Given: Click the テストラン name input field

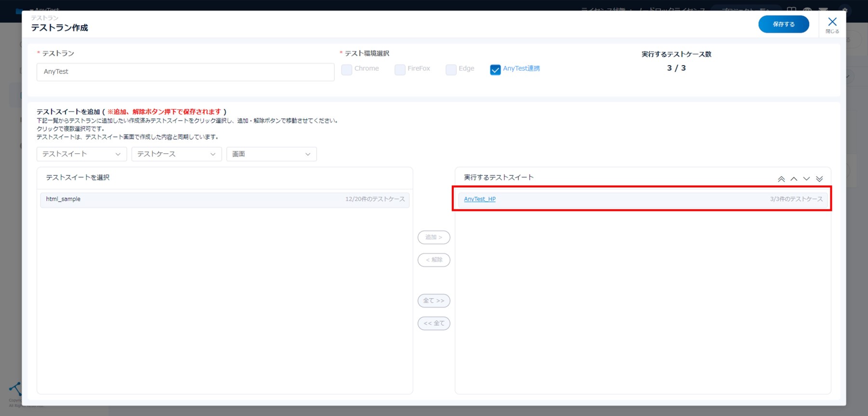Looking at the screenshot, I should tap(185, 72).
